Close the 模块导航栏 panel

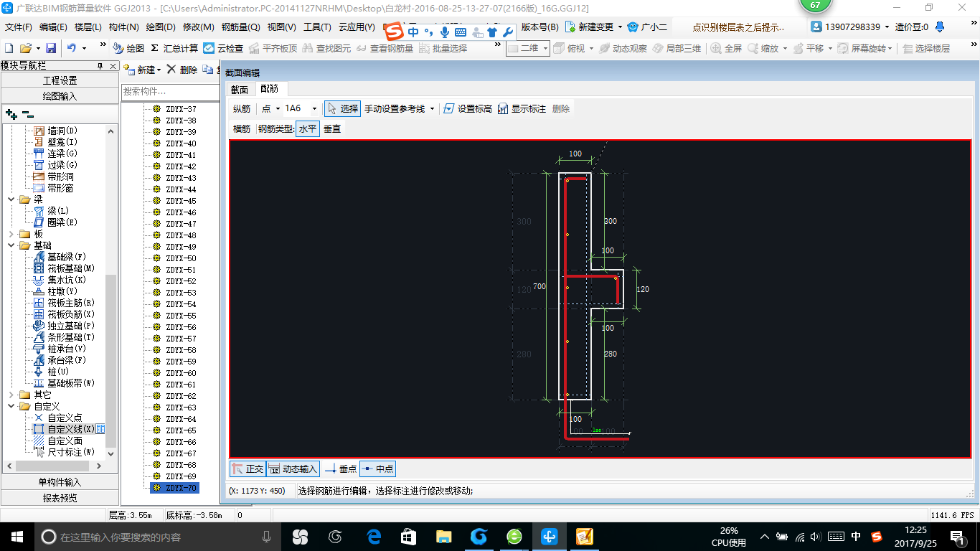pyautogui.click(x=112, y=65)
